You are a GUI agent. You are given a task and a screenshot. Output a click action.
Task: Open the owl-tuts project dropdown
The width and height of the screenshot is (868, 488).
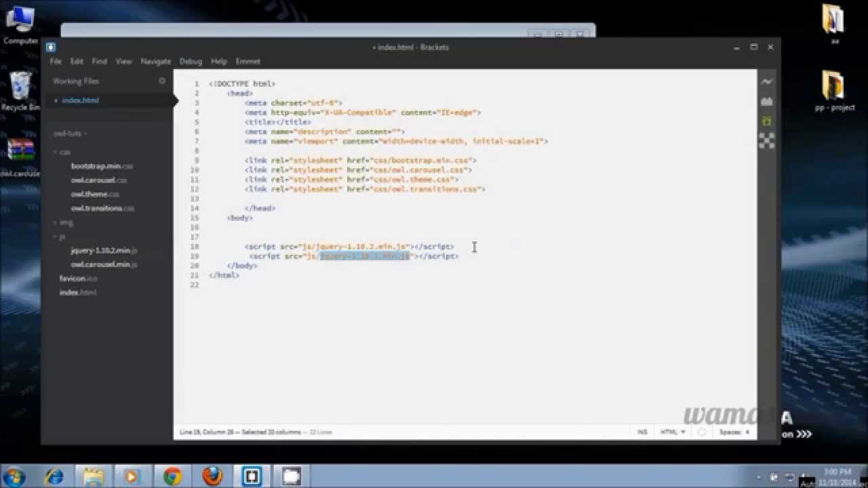pos(71,134)
